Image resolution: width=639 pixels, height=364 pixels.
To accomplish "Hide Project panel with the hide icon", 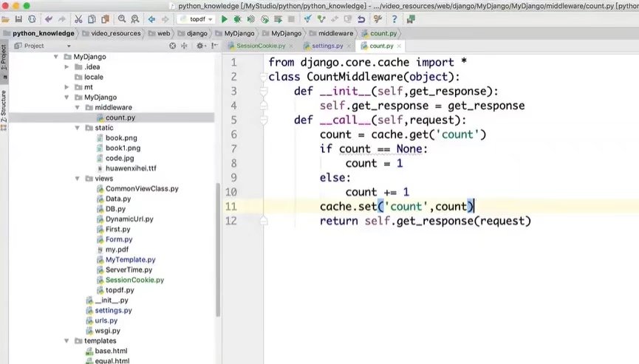I will tap(214, 46).
